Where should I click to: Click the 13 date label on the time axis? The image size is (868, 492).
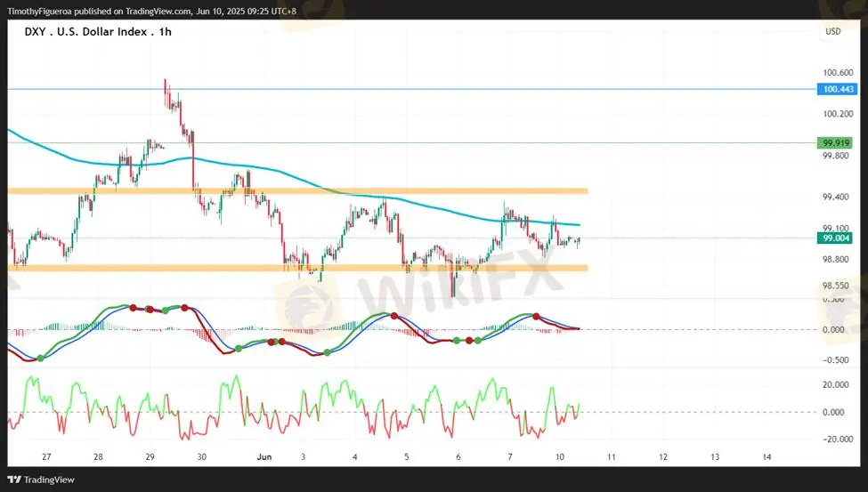[715, 457]
